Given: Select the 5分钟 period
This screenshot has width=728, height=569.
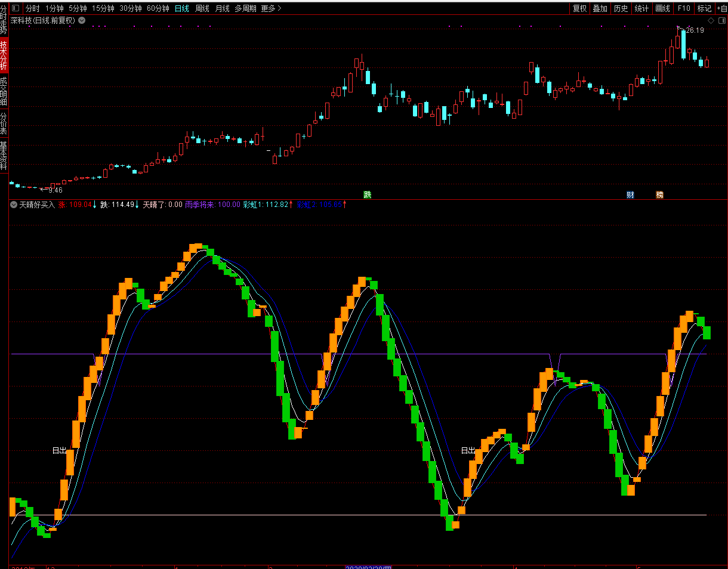Looking at the screenshot, I should coord(78,8).
